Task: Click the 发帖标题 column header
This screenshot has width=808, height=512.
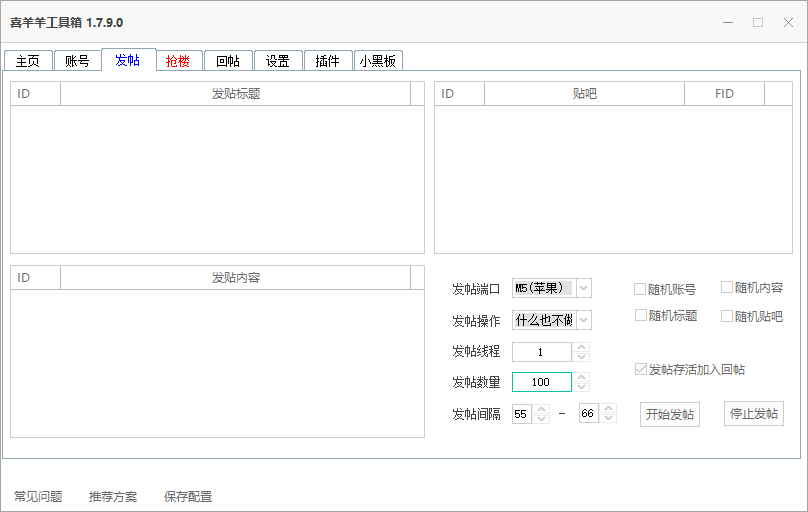Action: [235, 94]
